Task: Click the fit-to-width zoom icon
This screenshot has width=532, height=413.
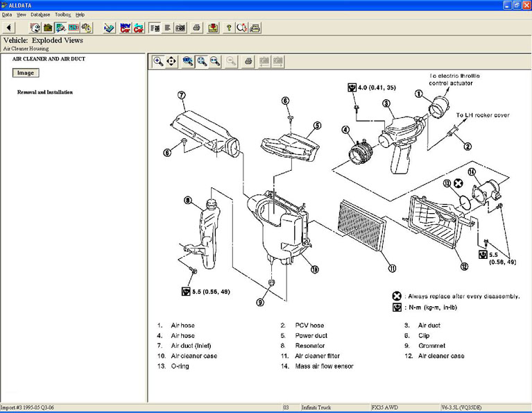Action: point(215,62)
